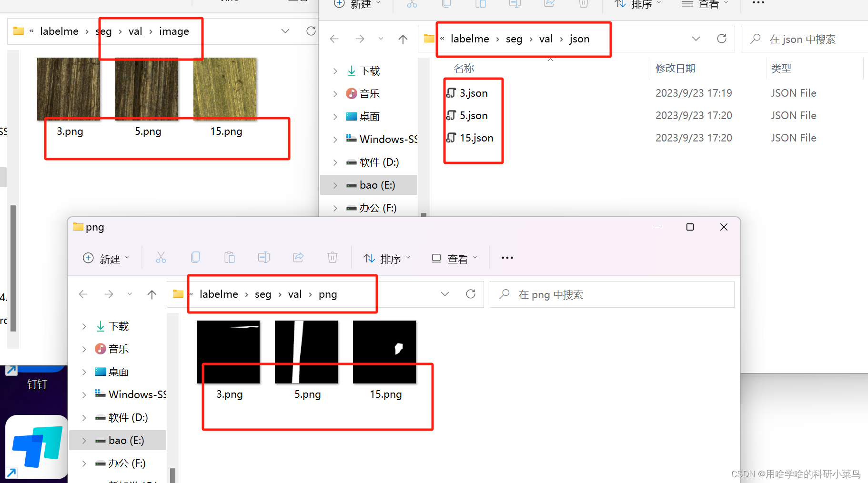The width and height of the screenshot is (868, 483).
Task: Expand 软件 (D:) in json window sidebar
Action: tap(335, 162)
